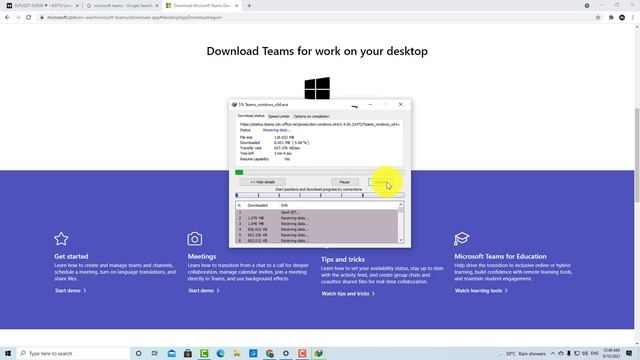This screenshot has height=360, width=640.
Task: Click the Hide details button
Action: click(x=262, y=182)
